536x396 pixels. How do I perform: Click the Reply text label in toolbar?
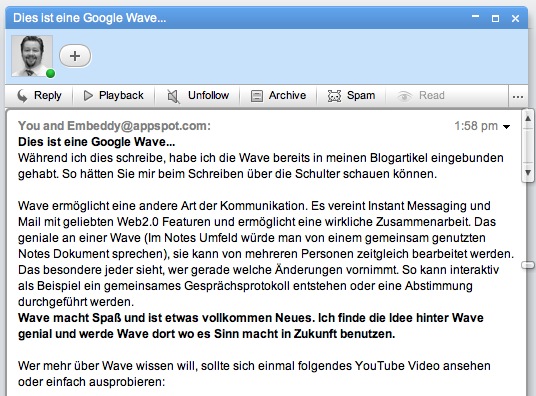48,95
